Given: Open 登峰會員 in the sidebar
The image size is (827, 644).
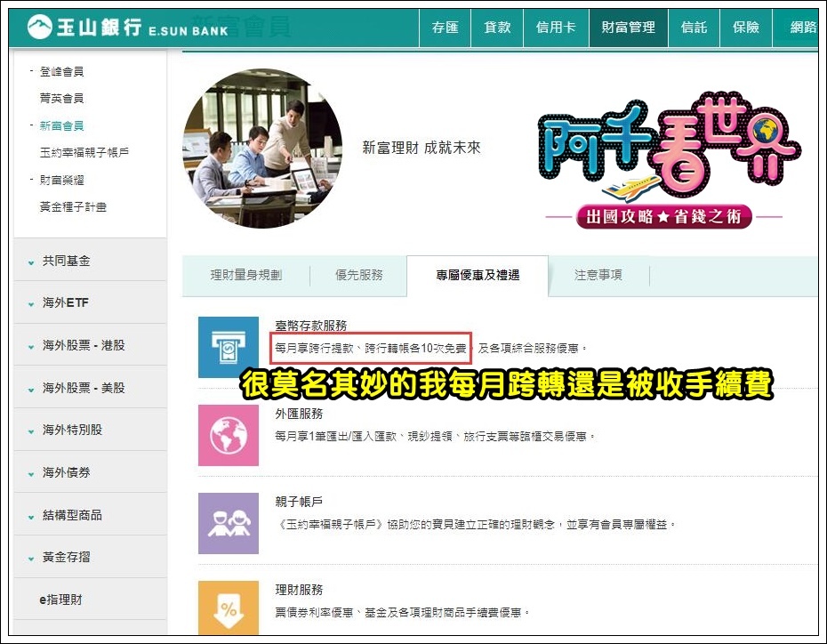Looking at the screenshot, I should [x=61, y=71].
